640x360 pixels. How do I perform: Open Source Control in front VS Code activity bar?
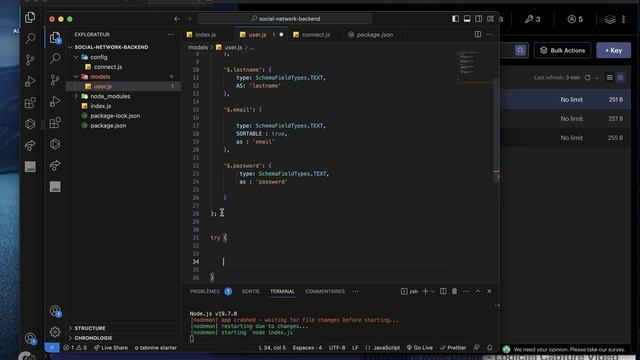[x=55, y=80]
